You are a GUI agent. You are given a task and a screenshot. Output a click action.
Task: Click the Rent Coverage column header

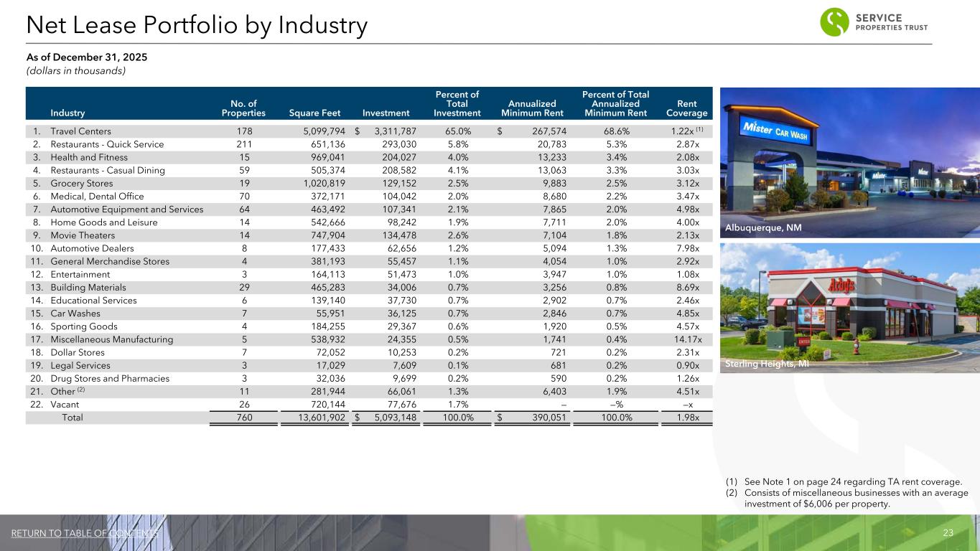686,108
